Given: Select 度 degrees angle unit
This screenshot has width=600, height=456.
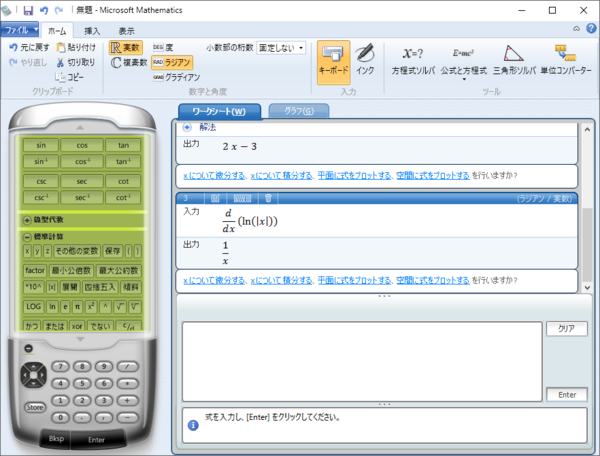Looking at the screenshot, I should point(163,47).
